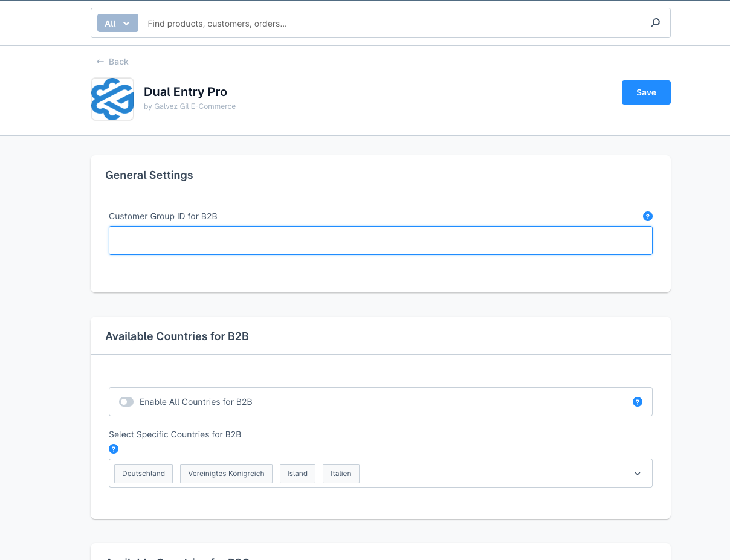The width and height of the screenshot is (730, 560).
Task: Open help for Customer Group ID
Action: (x=647, y=216)
